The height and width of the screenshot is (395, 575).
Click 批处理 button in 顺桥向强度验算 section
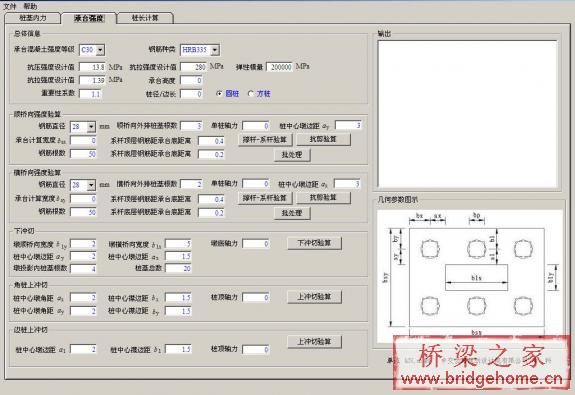292,155
